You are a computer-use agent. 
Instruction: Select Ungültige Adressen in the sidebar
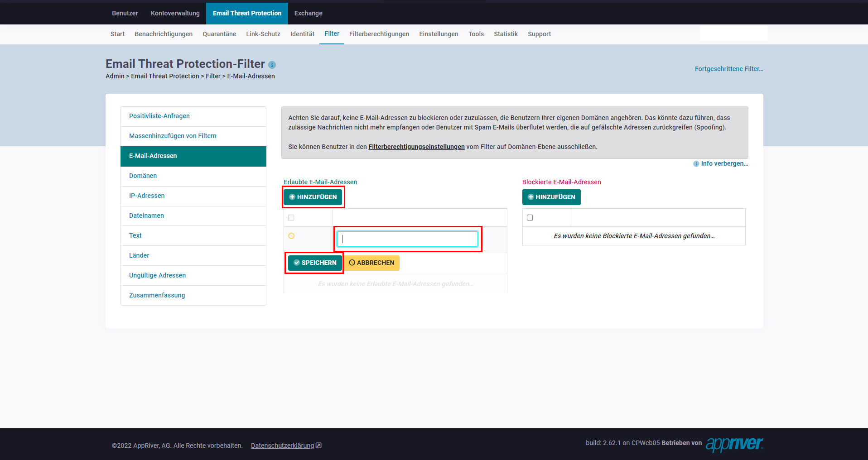coord(193,276)
